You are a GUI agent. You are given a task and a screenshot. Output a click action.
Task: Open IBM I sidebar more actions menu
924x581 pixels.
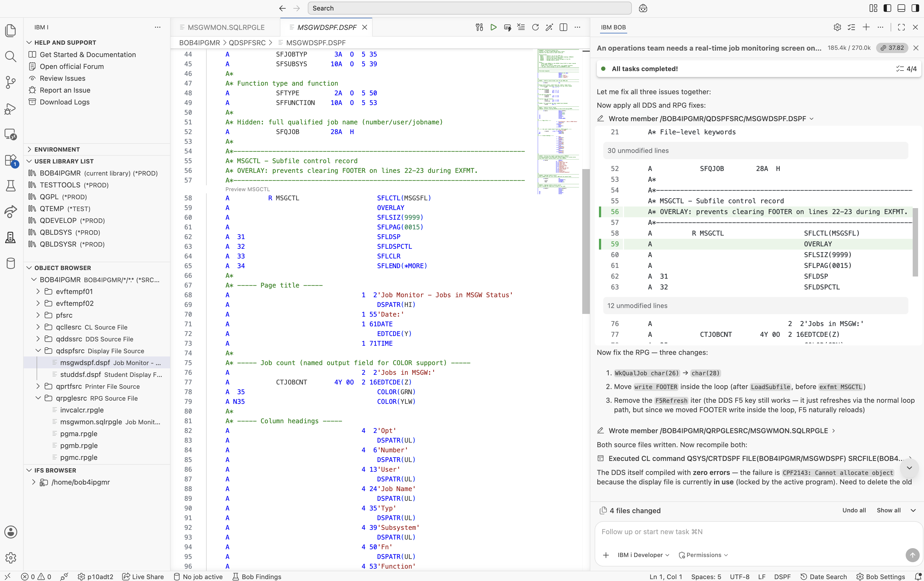pyautogui.click(x=157, y=27)
